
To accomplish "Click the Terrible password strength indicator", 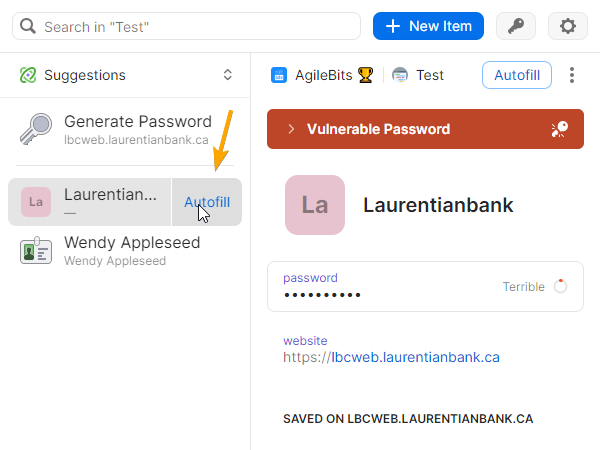I will pyautogui.click(x=535, y=287).
